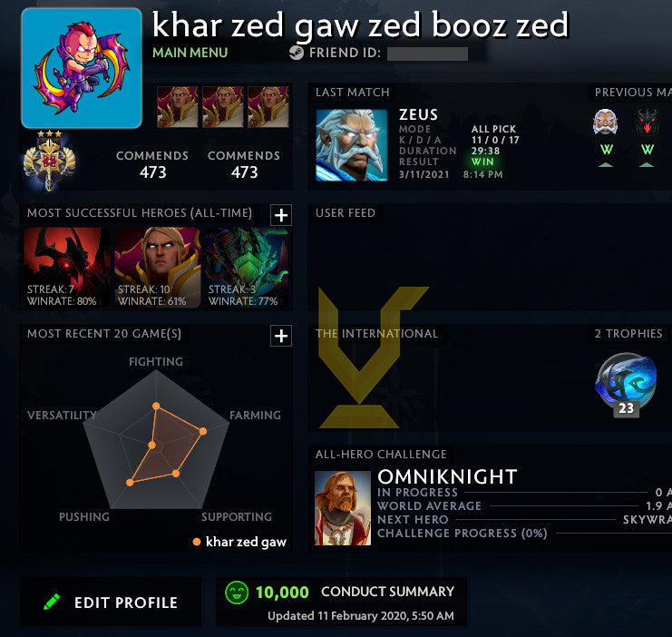Open the player avatar picture
672x637 pixels.
point(82,68)
